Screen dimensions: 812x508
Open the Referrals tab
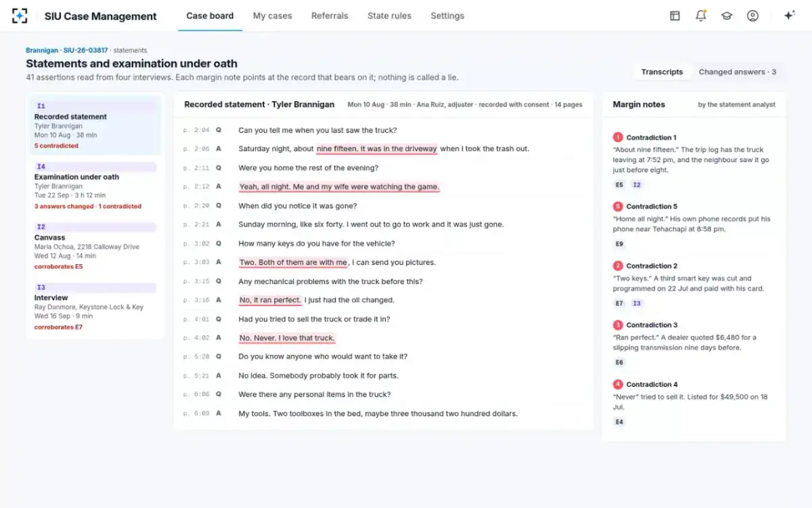pos(330,16)
